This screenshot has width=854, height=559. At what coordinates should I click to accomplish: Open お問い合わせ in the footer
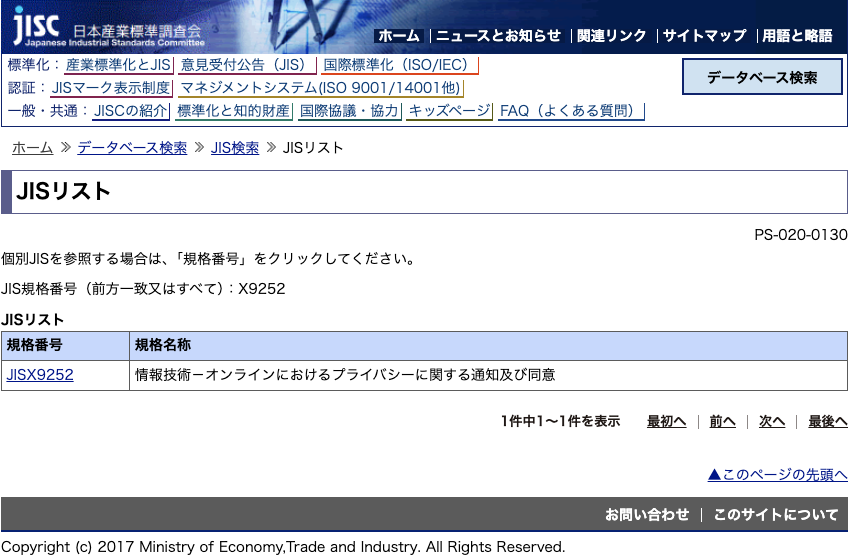click(647, 514)
